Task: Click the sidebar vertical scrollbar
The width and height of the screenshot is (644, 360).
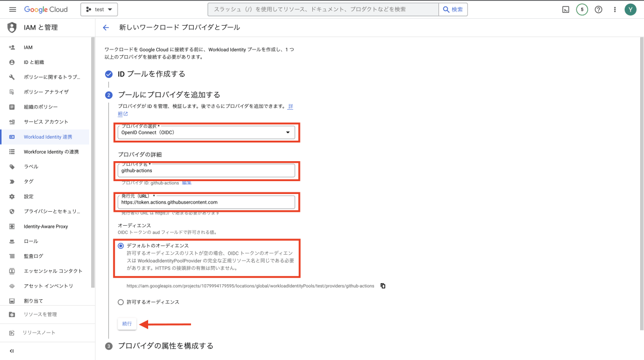Action: (92, 161)
